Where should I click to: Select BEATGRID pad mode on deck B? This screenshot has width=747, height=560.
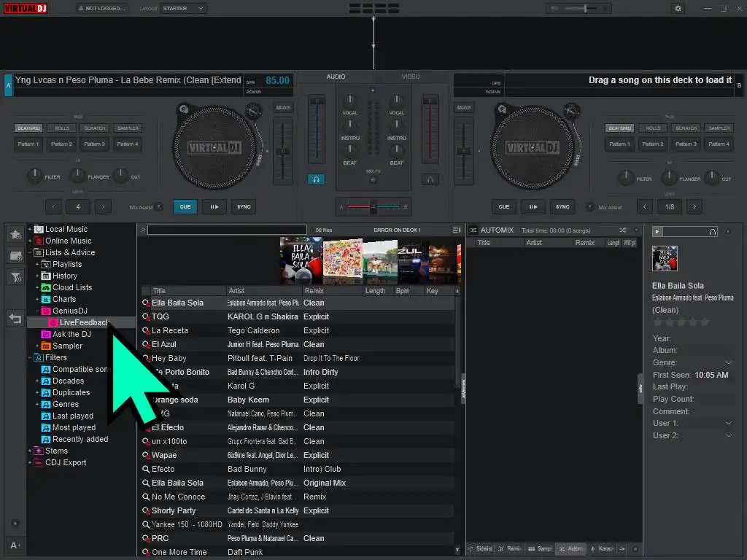click(619, 128)
